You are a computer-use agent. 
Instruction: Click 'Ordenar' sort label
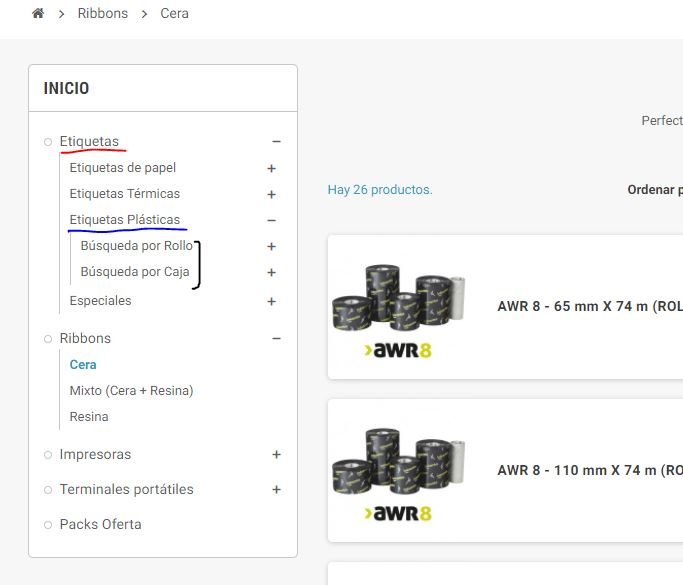651,190
